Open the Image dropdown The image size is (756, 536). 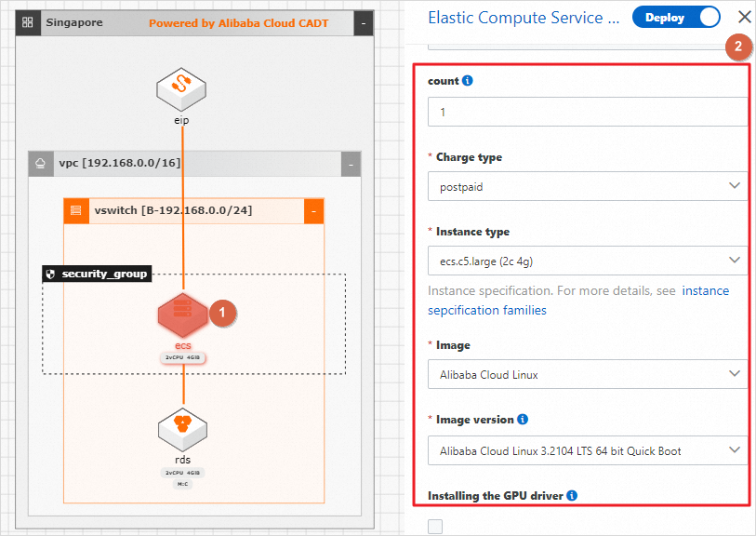point(588,374)
